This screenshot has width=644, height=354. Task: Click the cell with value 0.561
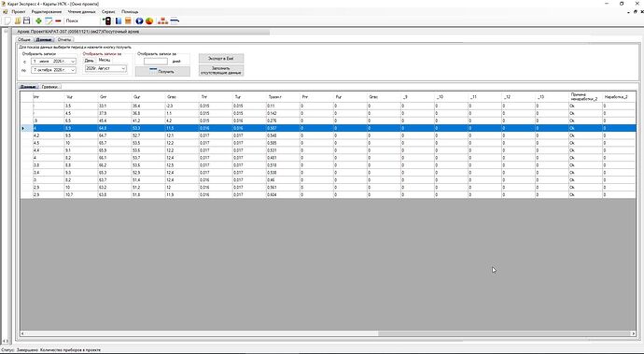point(283,188)
